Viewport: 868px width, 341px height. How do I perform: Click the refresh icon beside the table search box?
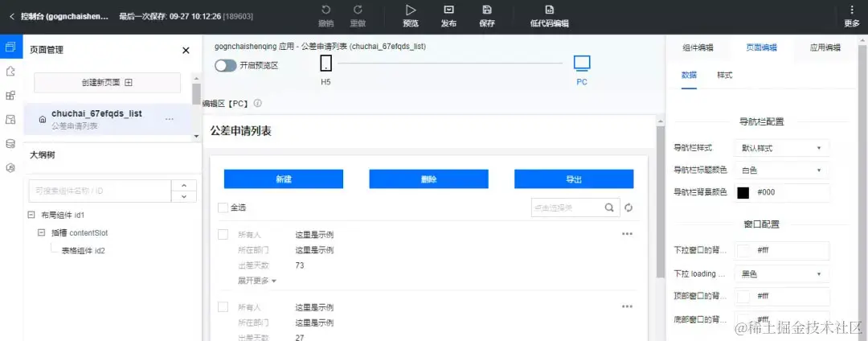point(628,207)
